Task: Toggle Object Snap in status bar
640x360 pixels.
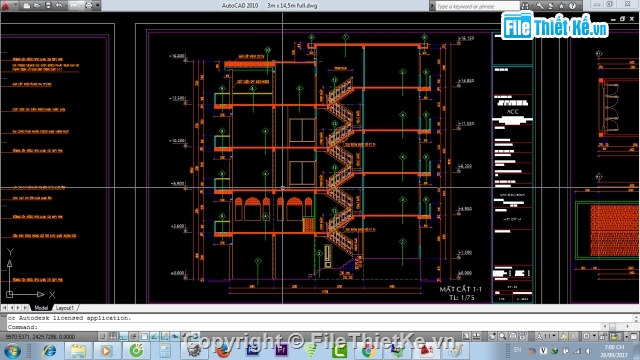Action: pos(144,336)
